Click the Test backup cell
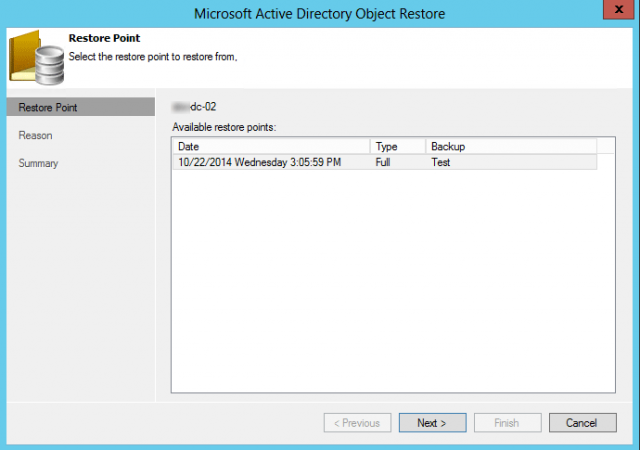This screenshot has height=450, width=640. click(440, 162)
